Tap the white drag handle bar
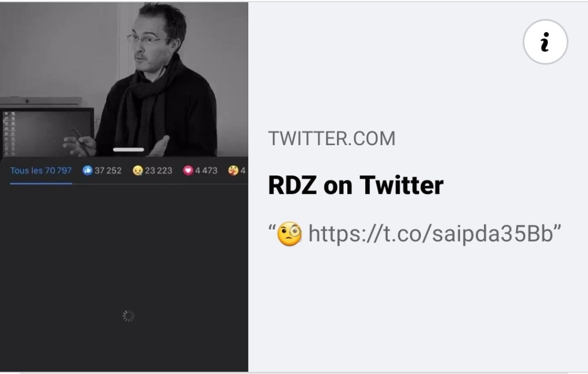 pos(128,150)
